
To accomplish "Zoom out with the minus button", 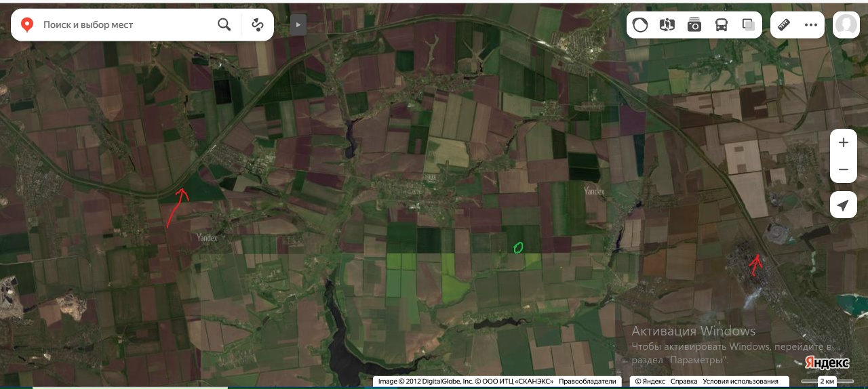I will coord(844,169).
